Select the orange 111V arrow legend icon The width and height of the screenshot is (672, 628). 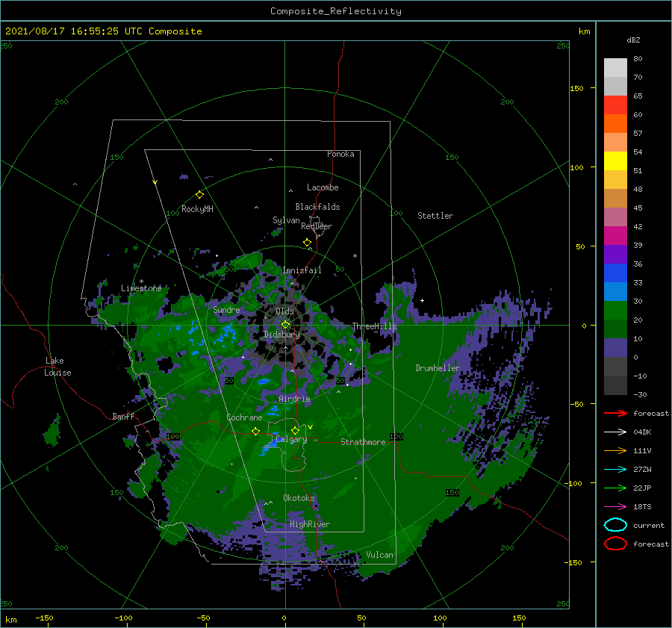(615, 450)
